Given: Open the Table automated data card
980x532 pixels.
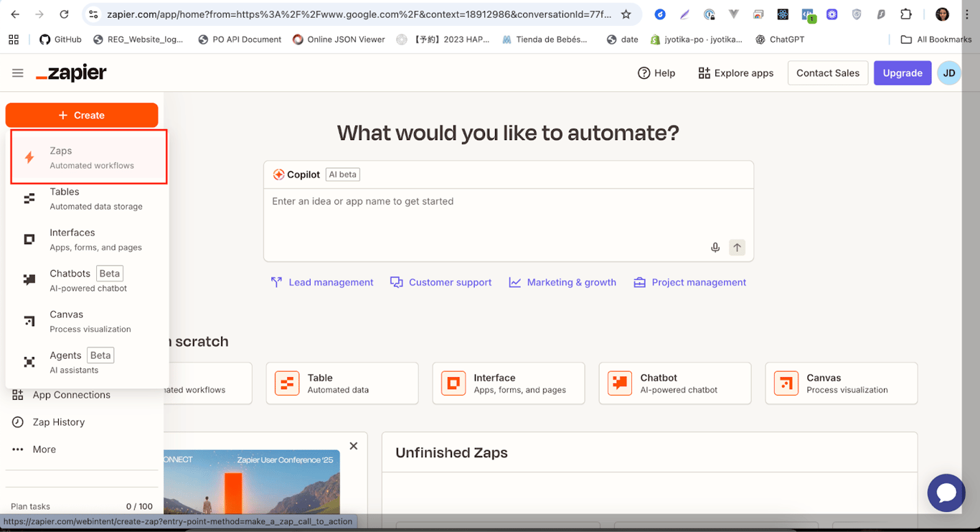Looking at the screenshot, I should 342,383.
